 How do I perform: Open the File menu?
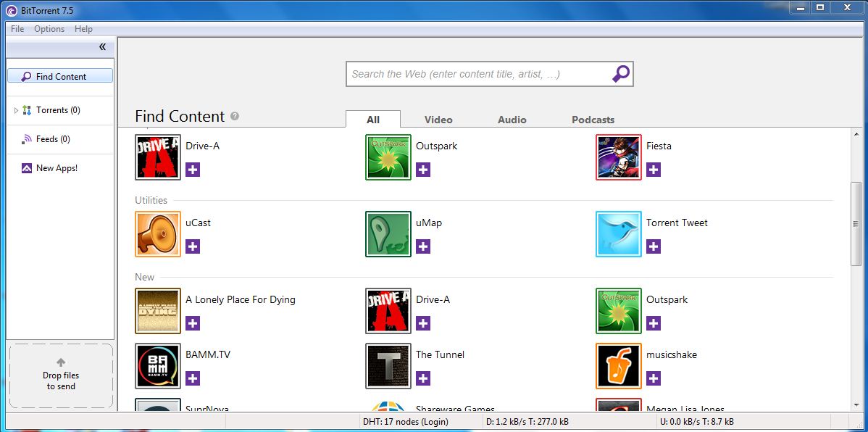17,29
